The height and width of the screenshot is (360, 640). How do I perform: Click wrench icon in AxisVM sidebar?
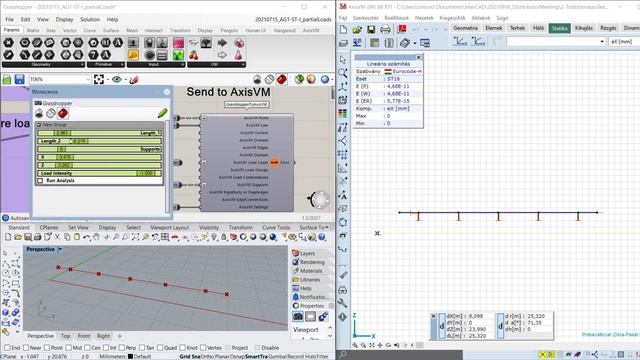click(x=342, y=303)
